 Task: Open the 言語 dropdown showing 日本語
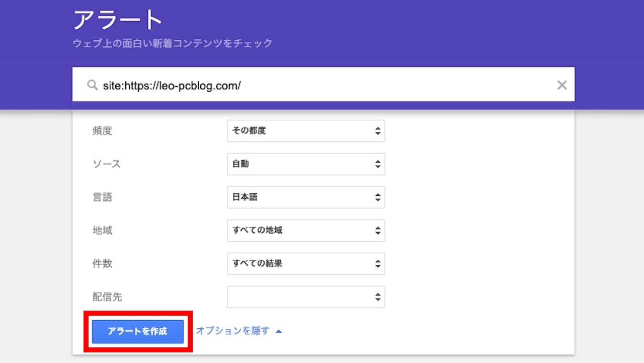pyautogui.click(x=306, y=197)
